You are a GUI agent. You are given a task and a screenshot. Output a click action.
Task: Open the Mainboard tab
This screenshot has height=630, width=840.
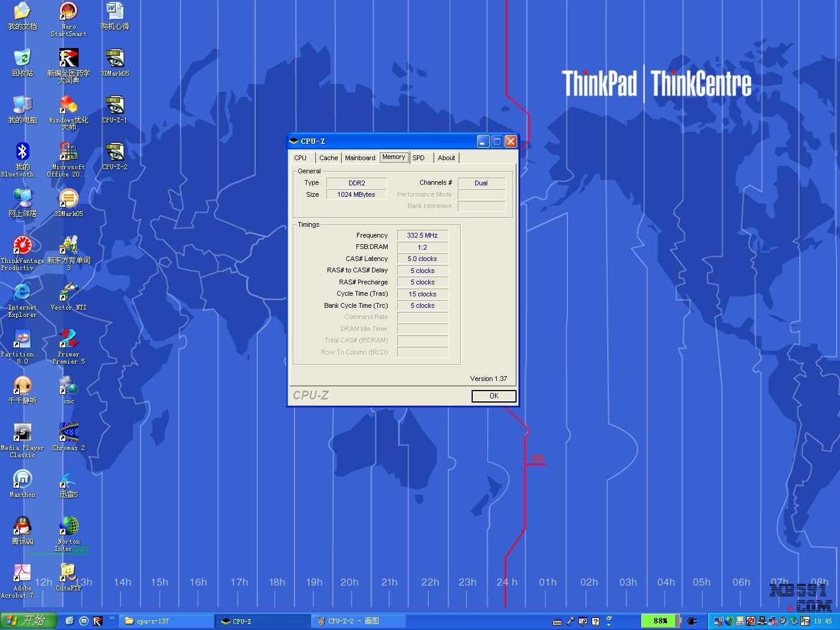coord(360,158)
